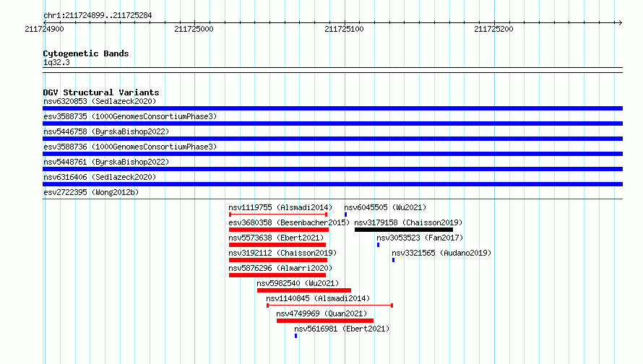Click blue marker under nsv5616981
643x364 pixels.
click(x=295, y=336)
